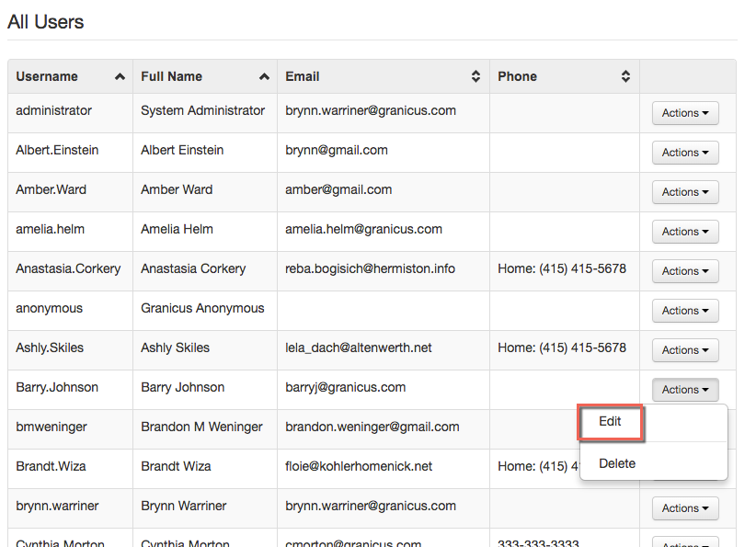The width and height of the screenshot is (756, 547).
Task: Click the Full Name sort arrow icon
Action: 264,77
